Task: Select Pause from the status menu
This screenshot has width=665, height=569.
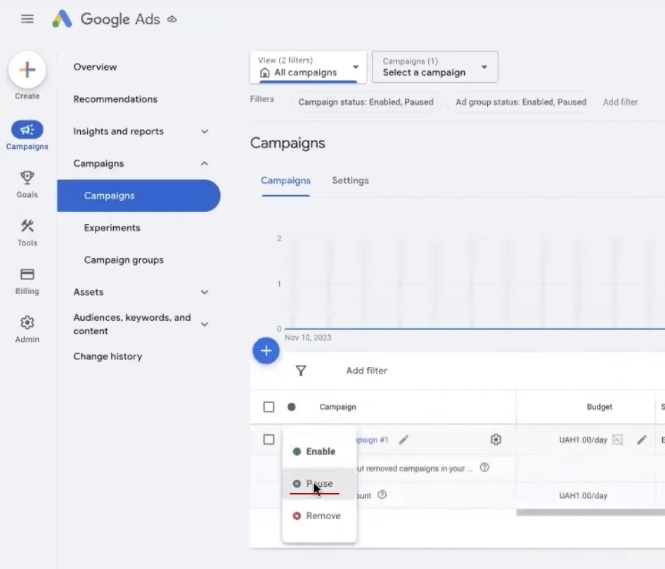Action: (x=319, y=484)
